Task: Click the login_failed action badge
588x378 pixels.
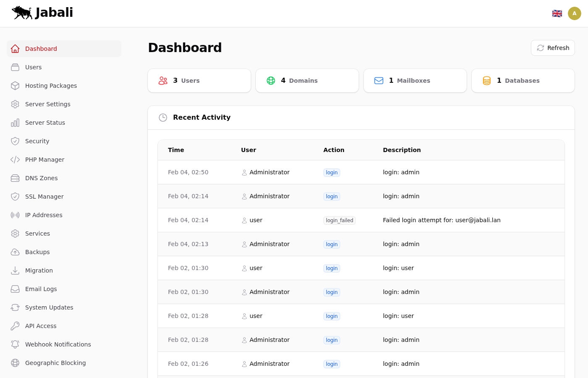Action: (339, 220)
